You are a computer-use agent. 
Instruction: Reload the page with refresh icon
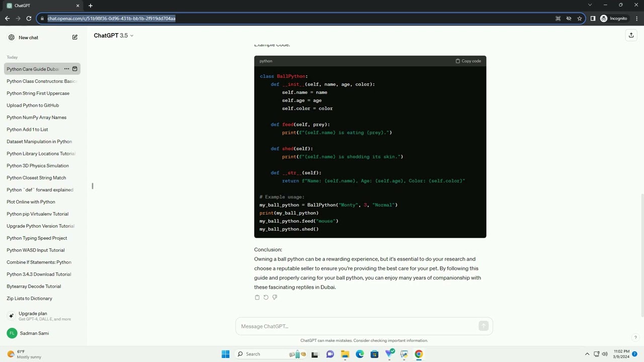(x=29, y=19)
